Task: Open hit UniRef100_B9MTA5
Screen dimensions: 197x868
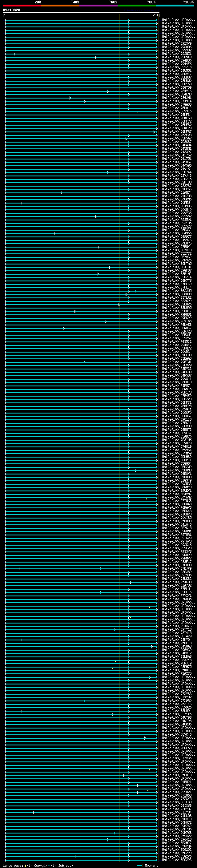Action: click(x=177, y=264)
